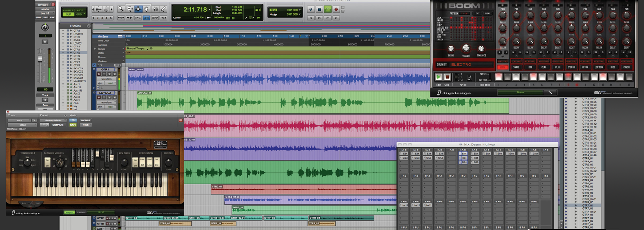Click the Record transport button
This screenshot has height=230, width=644.
click(x=336, y=9)
